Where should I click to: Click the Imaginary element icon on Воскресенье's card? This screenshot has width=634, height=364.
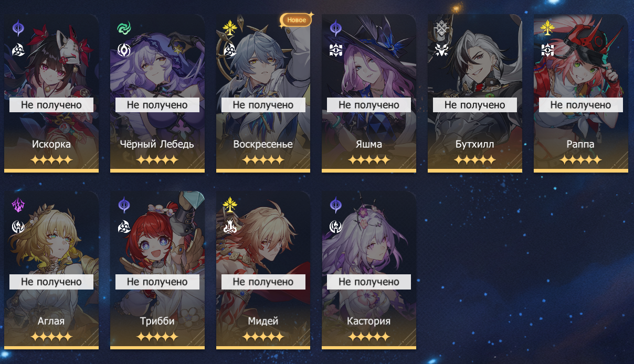[x=230, y=28]
